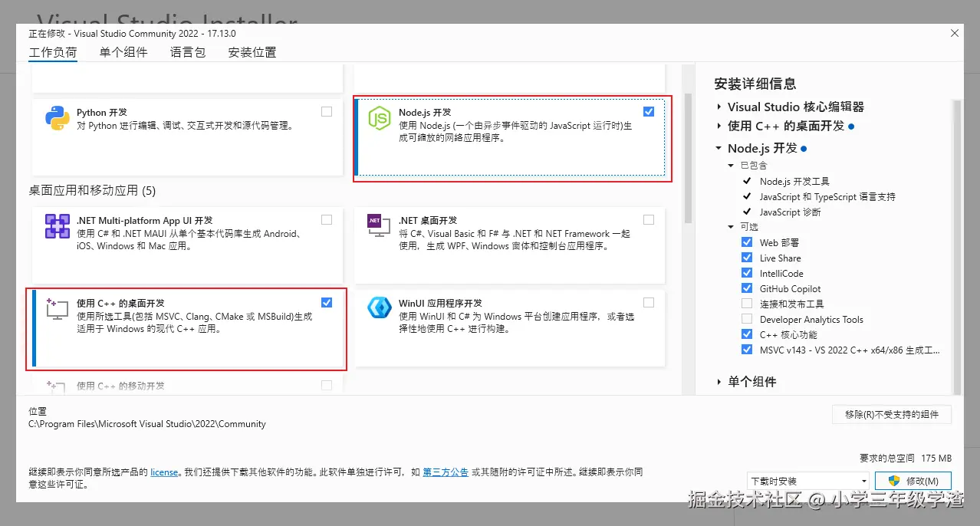Open the 下载时安装 install mode dropdown
Image resolution: width=980 pixels, height=526 pixels.
point(808,481)
